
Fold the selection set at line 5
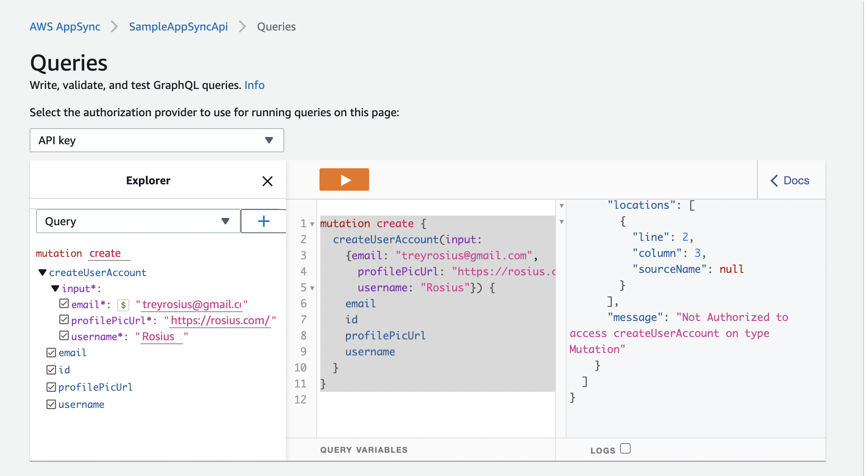(x=312, y=288)
